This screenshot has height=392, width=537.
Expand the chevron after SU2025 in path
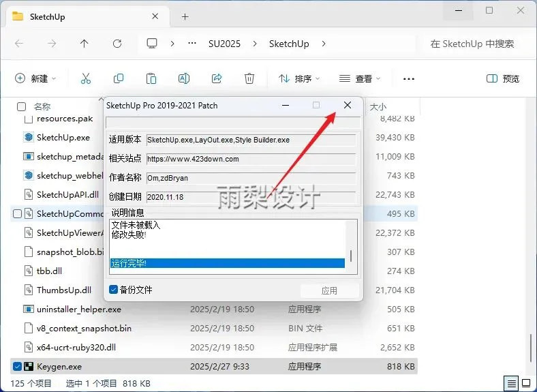(x=255, y=44)
